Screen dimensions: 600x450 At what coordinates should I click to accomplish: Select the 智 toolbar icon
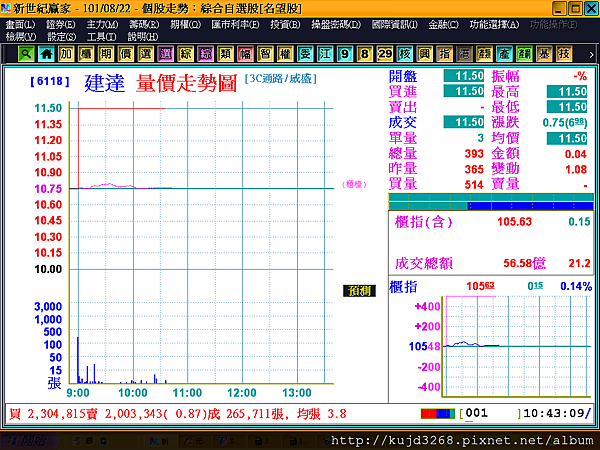pyautogui.click(x=265, y=54)
